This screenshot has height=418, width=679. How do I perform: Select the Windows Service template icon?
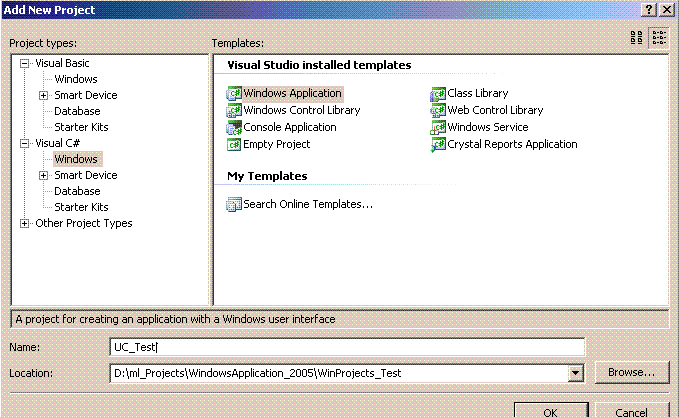click(438, 127)
